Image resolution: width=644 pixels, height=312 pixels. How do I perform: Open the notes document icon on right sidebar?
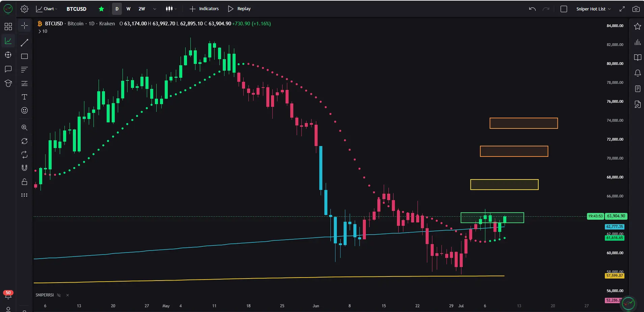(637, 89)
